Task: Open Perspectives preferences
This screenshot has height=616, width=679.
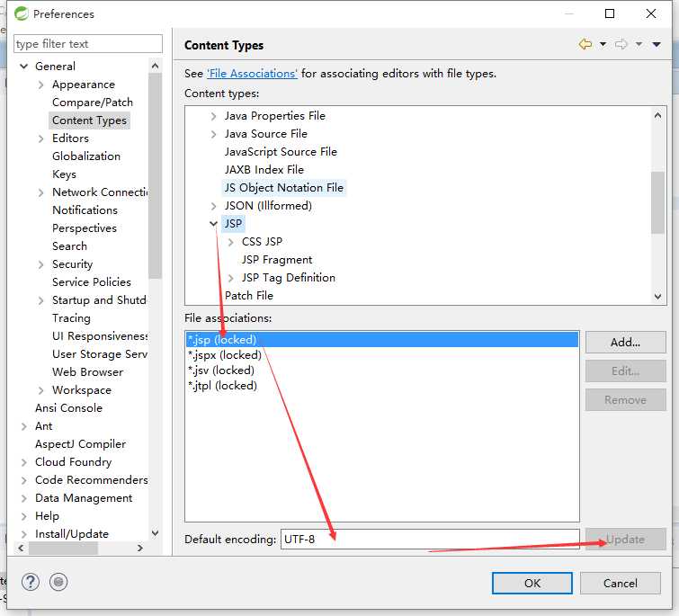Action: click(x=85, y=228)
